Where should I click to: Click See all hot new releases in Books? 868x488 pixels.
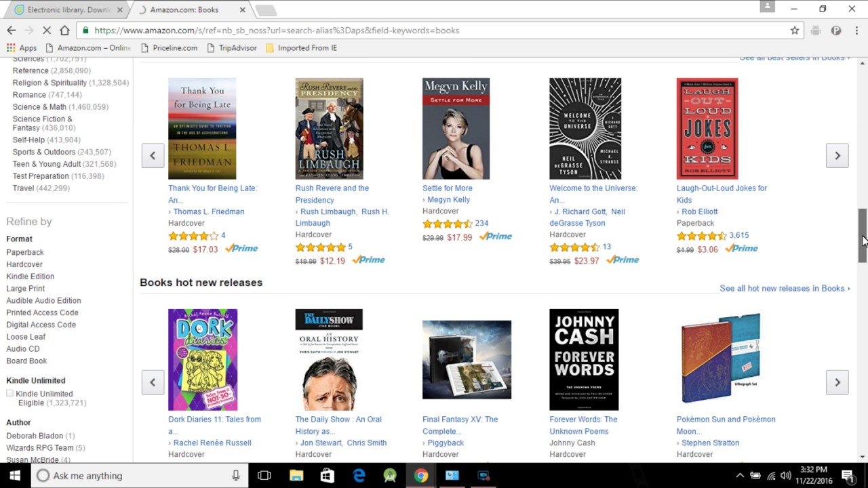785,289
